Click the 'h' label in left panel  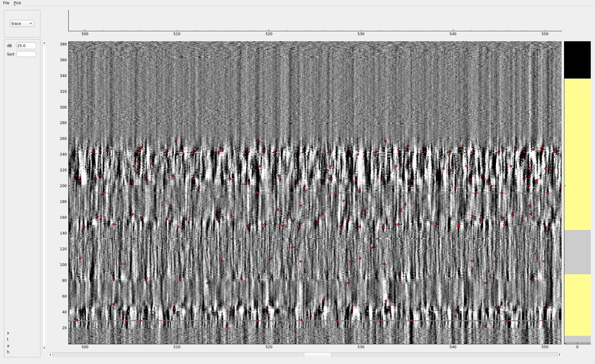(8, 352)
